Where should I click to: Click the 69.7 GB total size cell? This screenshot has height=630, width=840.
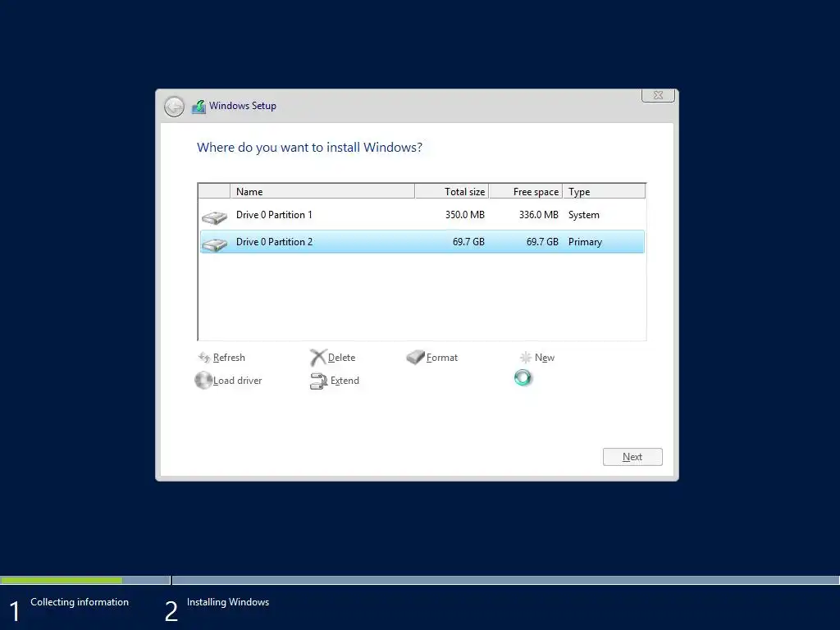468,242
